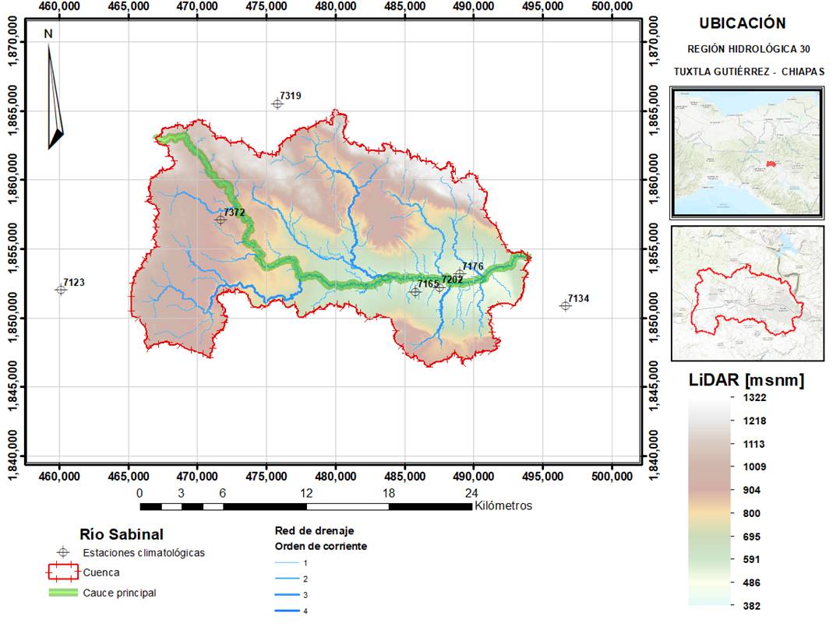840x630 pixels.
Task: Click the LiDAR [msnm] legend title
Action: [746, 381]
